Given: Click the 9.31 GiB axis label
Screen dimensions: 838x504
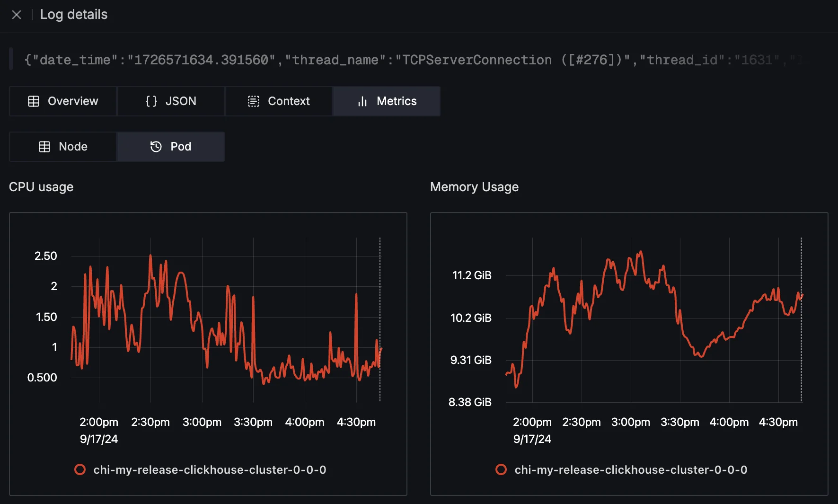Looking at the screenshot, I should tap(471, 360).
